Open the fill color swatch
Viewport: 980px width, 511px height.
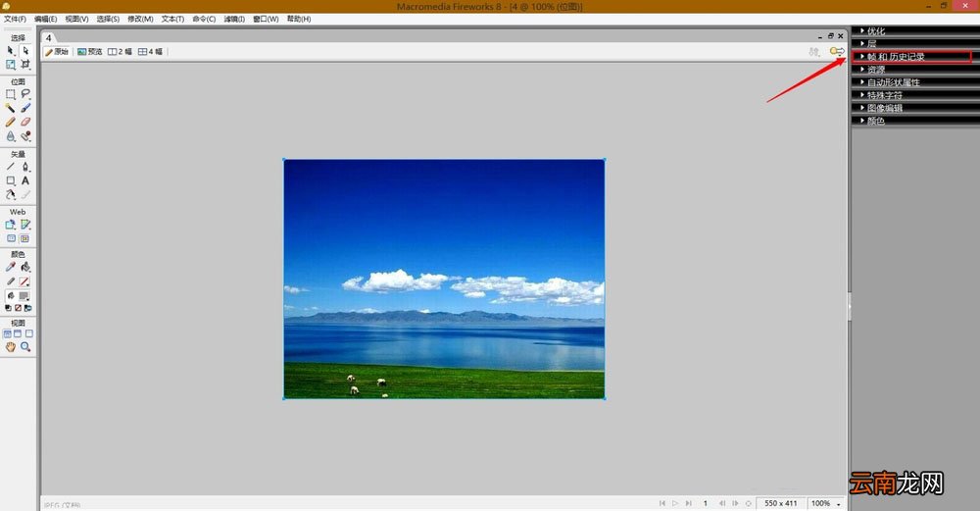tap(24, 296)
